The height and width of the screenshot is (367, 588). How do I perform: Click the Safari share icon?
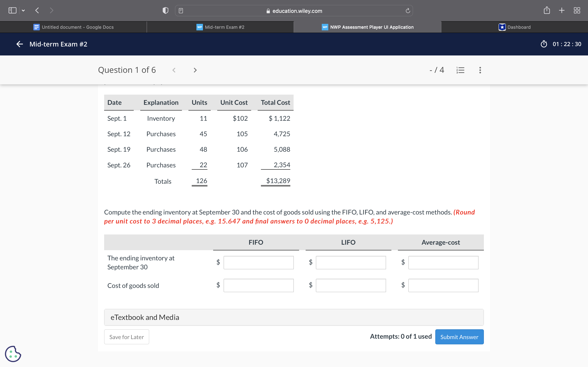tap(547, 10)
